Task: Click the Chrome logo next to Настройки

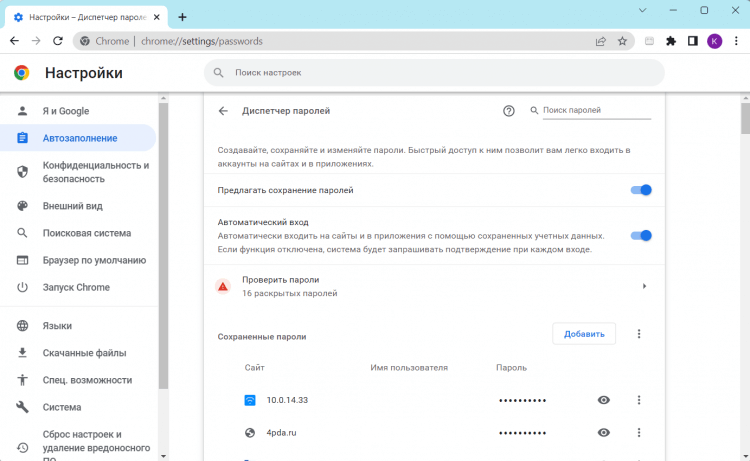Action: 22,73
